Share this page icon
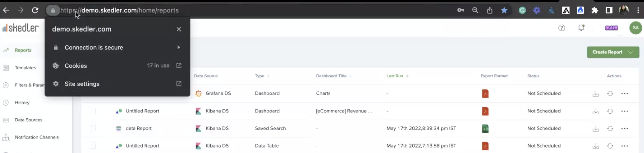 (x=490, y=10)
